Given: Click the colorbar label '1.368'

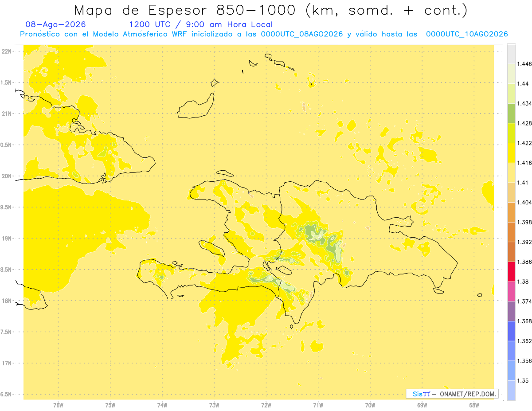Looking at the screenshot, I should pos(524,321).
